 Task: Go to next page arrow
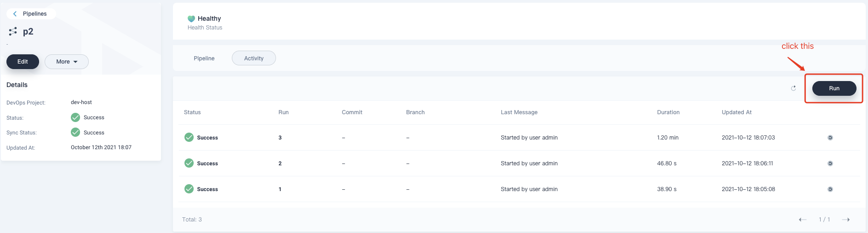tap(846, 220)
